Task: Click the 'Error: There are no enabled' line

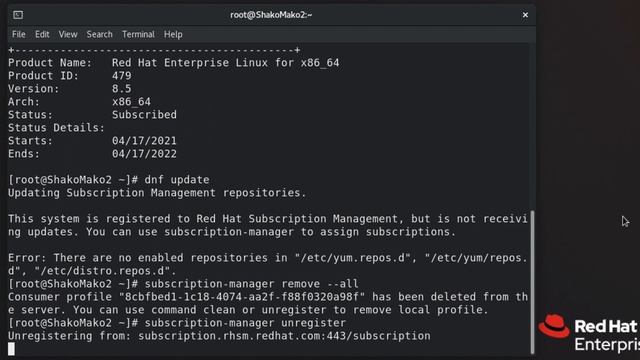Action: pyautogui.click(x=268, y=258)
